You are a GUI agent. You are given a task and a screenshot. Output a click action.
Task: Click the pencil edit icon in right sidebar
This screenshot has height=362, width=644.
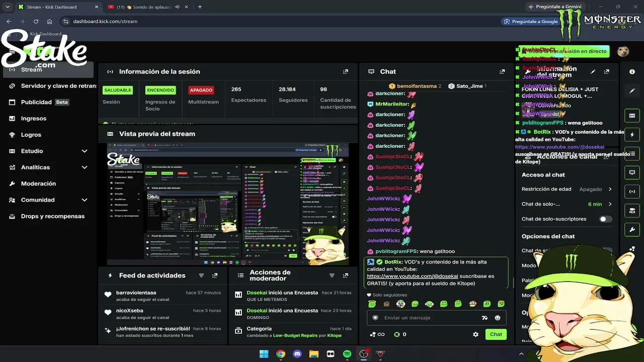[632, 91]
